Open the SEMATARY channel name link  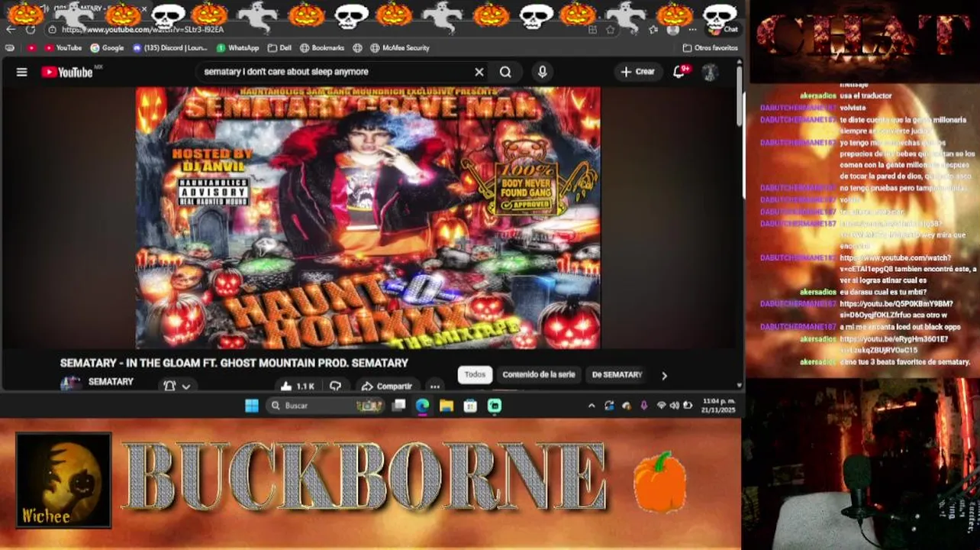tap(111, 382)
